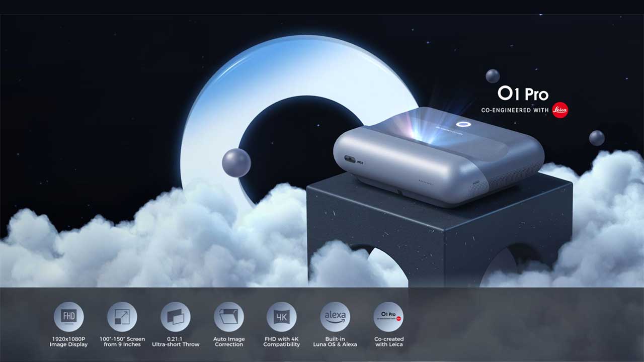Viewport: 644px width, 362px height.
Task: Click the O1 Pro Leica badge icon
Action: click(x=388, y=317)
